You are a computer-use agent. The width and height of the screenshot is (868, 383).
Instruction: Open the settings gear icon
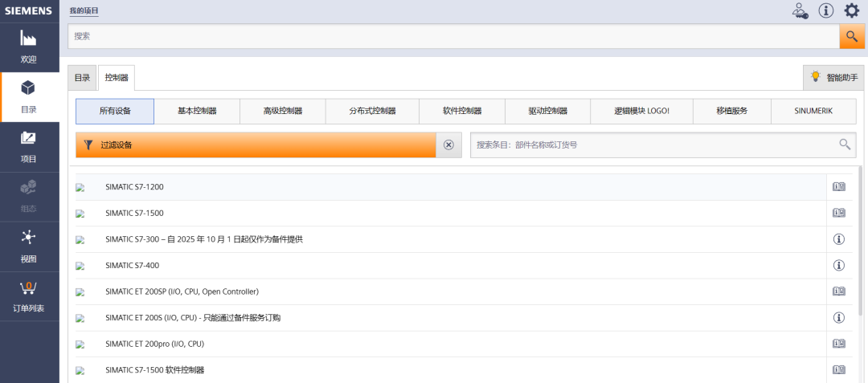tap(851, 10)
